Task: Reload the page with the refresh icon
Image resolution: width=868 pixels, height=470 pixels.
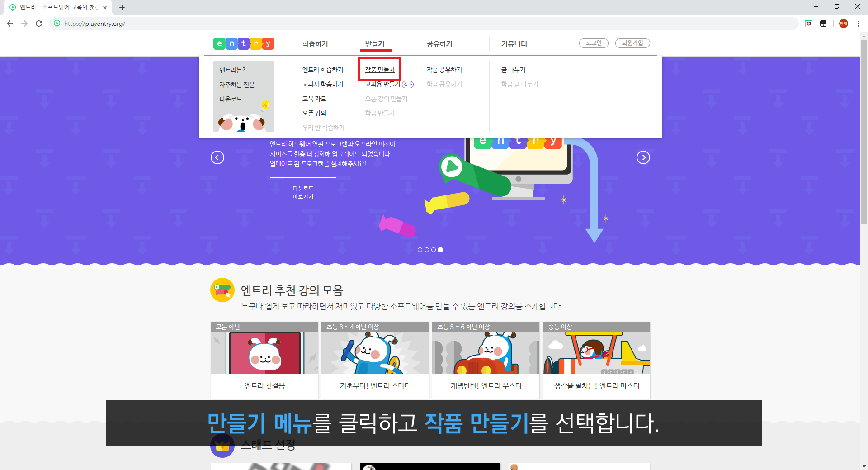Action: (x=39, y=24)
